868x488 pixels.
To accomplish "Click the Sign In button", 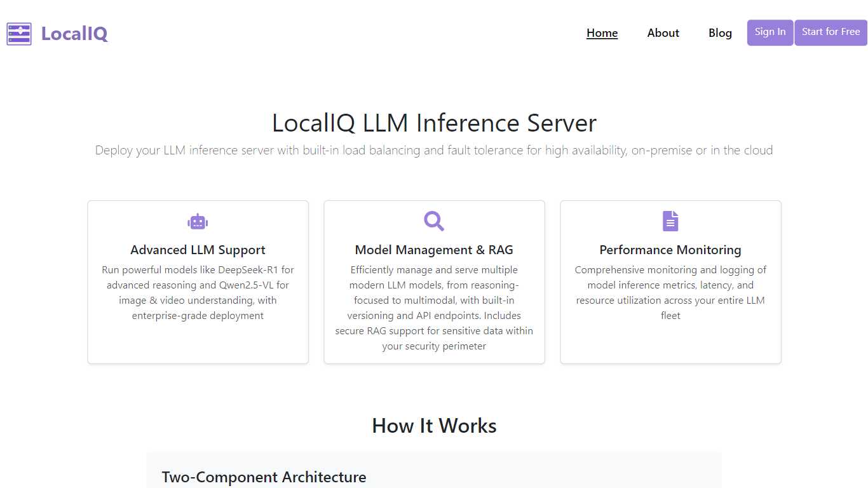I will 770,32.
